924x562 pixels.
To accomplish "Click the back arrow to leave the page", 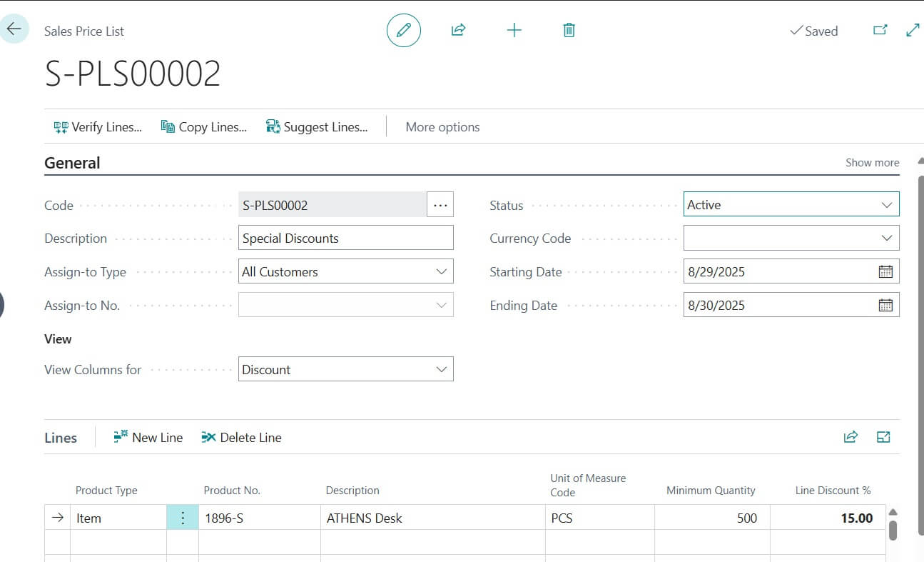I will (14, 29).
